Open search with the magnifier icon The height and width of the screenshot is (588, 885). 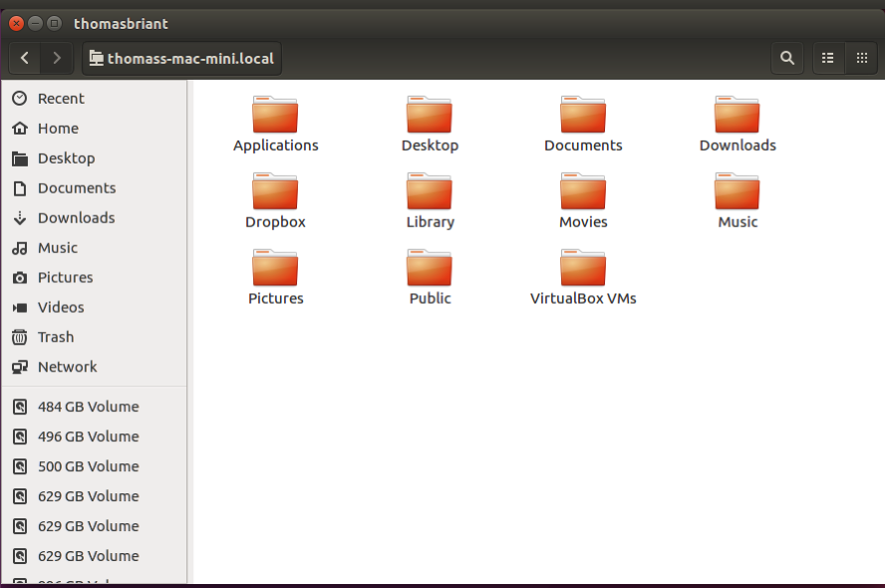click(786, 58)
